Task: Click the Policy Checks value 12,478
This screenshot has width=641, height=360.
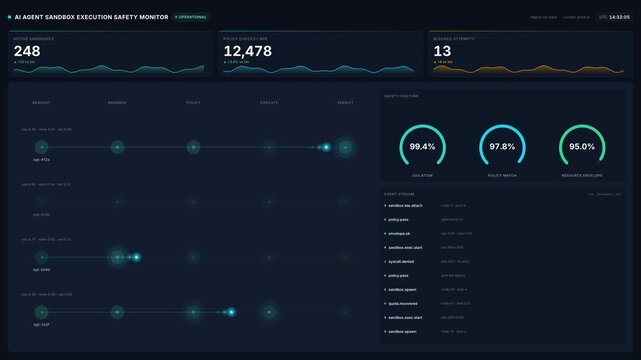Action: pyautogui.click(x=247, y=51)
